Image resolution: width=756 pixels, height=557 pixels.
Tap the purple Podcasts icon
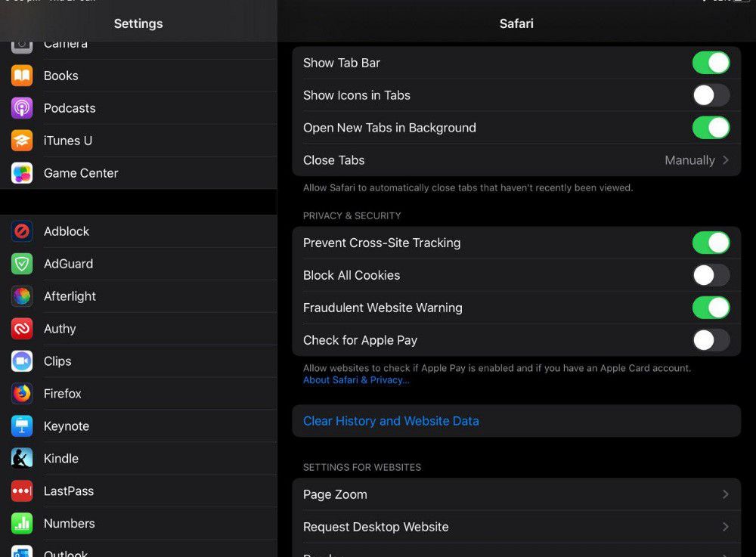22,108
